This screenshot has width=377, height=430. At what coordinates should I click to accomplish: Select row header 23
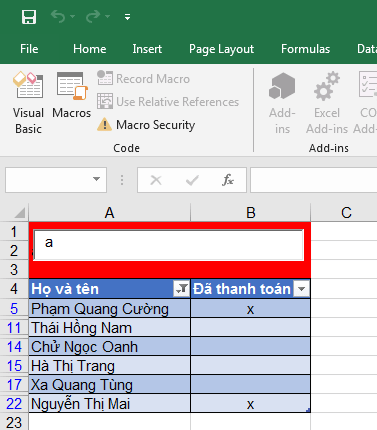[14, 422]
